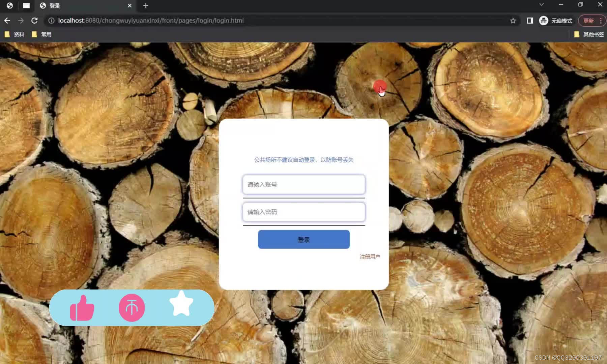Open the tab search chevron

click(541, 5)
